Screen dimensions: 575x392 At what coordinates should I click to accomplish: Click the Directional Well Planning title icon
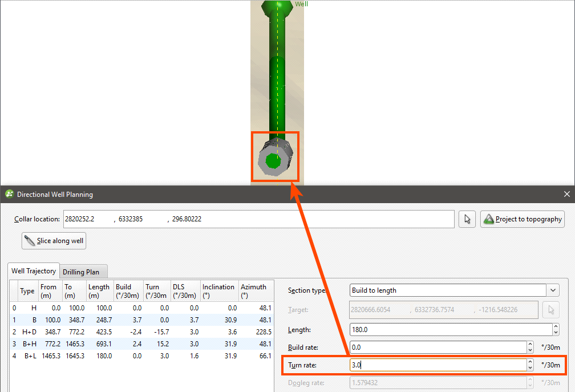tap(9, 195)
